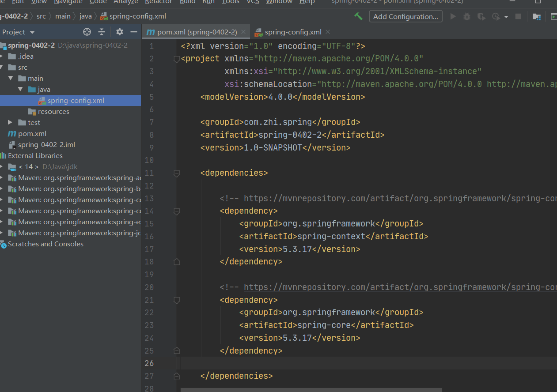557x392 pixels.
Task: Toggle code fold at dependencies line 11
Action: 177,173
